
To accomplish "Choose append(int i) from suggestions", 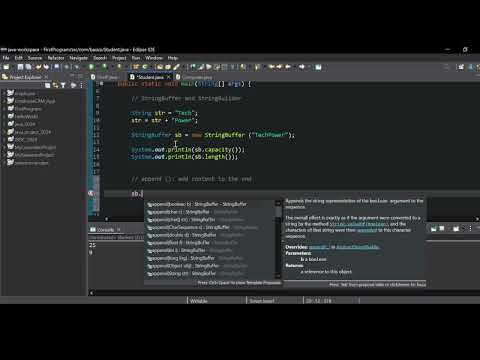I will [x=210, y=250].
